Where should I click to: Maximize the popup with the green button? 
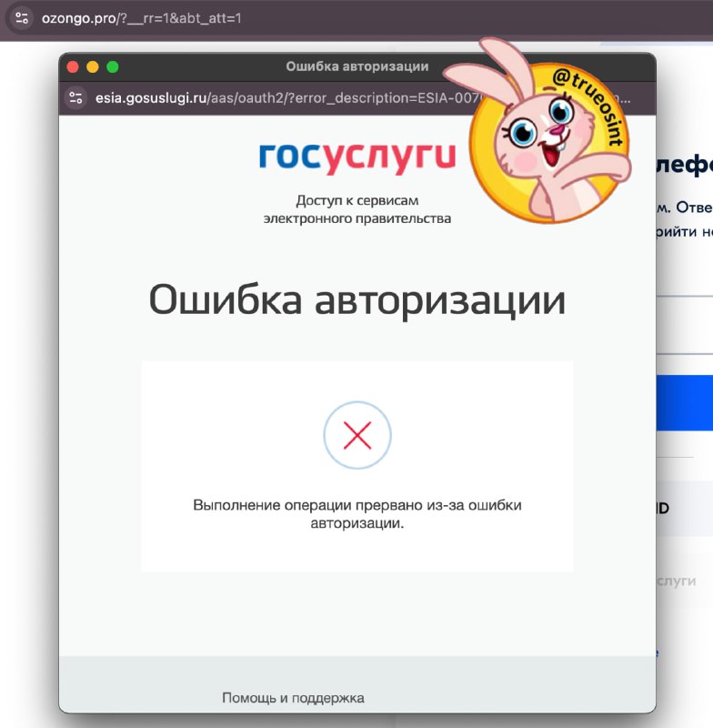pyautogui.click(x=112, y=66)
